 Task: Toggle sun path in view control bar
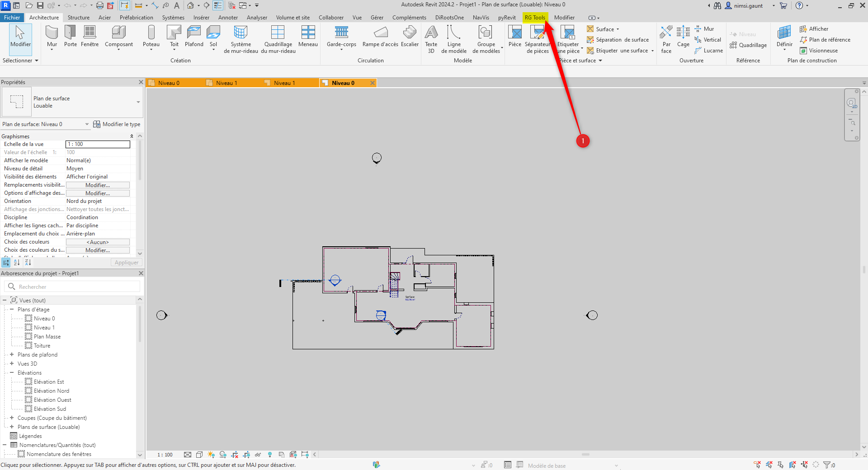[211, 455]
